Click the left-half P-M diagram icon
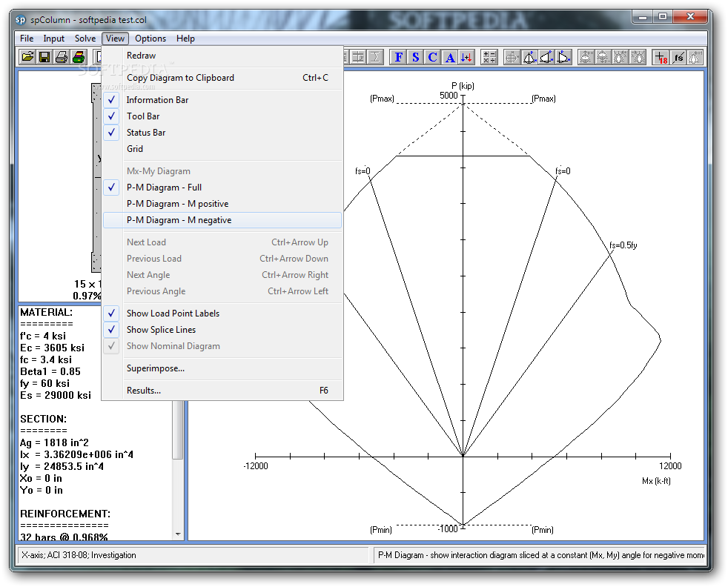This screenshot has height=587, width=728. click(x=546, y=57)
